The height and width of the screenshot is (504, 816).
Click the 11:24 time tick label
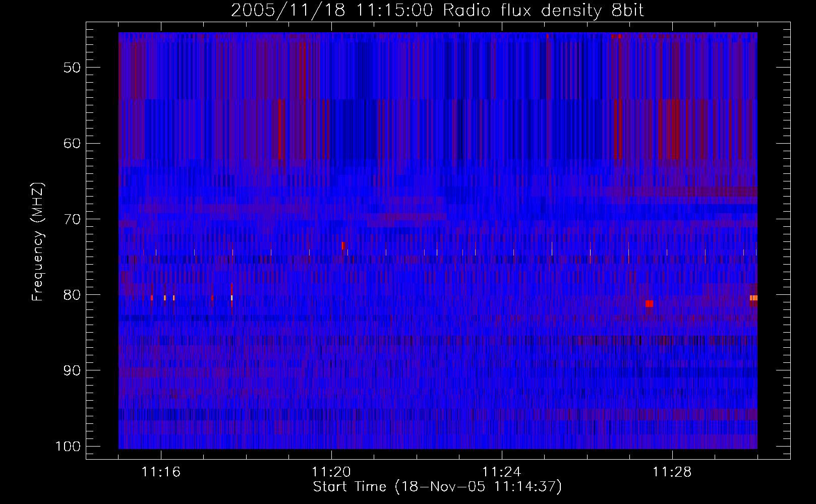click(502, 472)
